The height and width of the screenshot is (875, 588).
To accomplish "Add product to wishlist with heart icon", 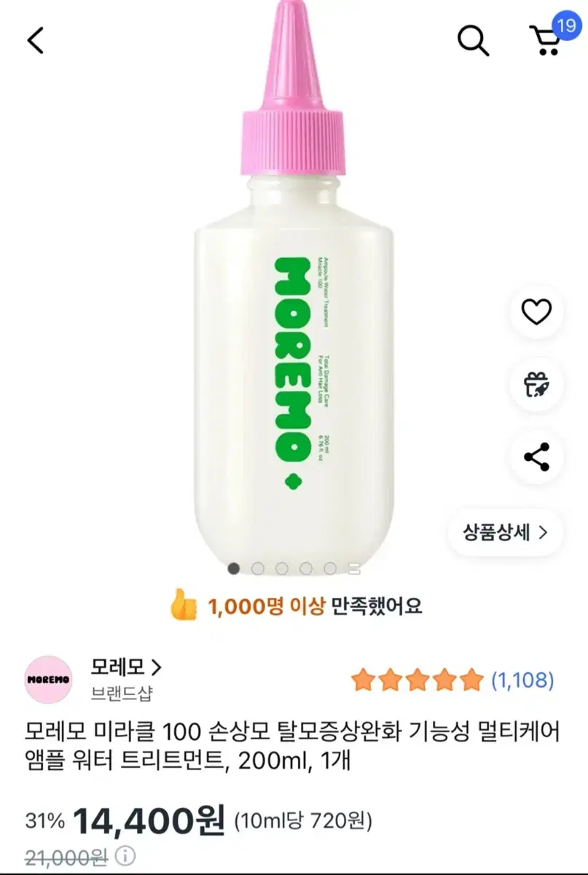I will click(x=538, y=312).
